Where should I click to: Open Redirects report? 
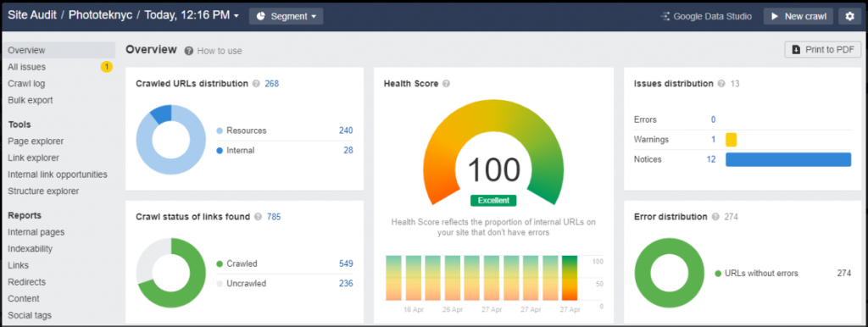tap(27, 281)
